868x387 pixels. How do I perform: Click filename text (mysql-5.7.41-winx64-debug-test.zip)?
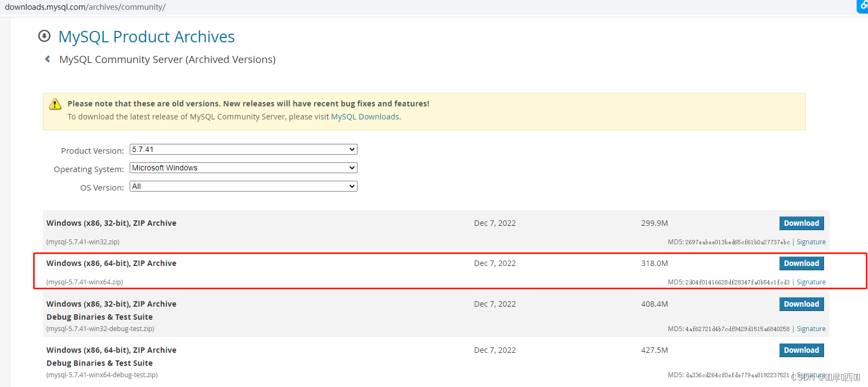[102, 375]
